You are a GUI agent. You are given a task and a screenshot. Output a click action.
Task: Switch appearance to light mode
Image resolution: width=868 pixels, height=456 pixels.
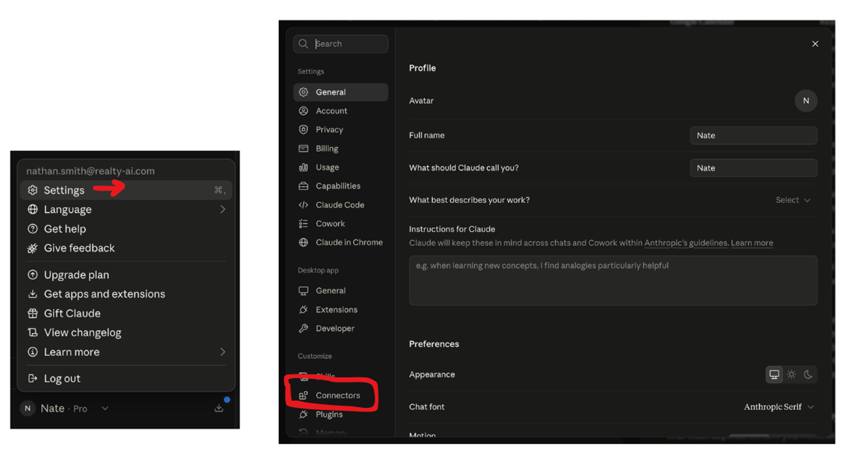coord(792,375)
